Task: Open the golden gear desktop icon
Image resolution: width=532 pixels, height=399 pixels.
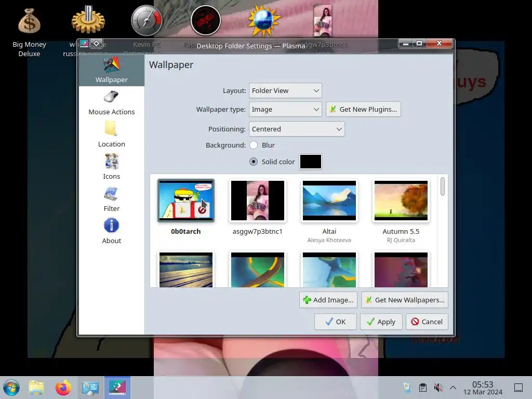Action: coord(88,20)
